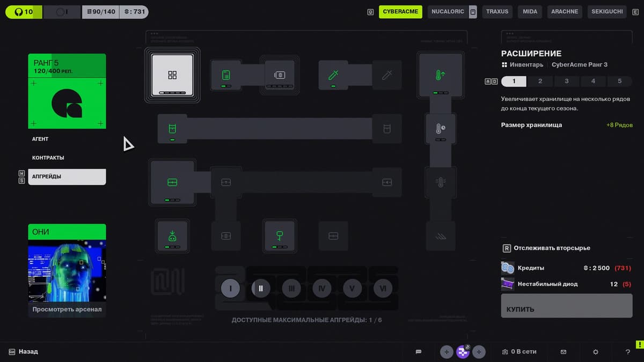Select the green skull download upgrade node
Screen dimensions: 644x362
coord(172,236)
